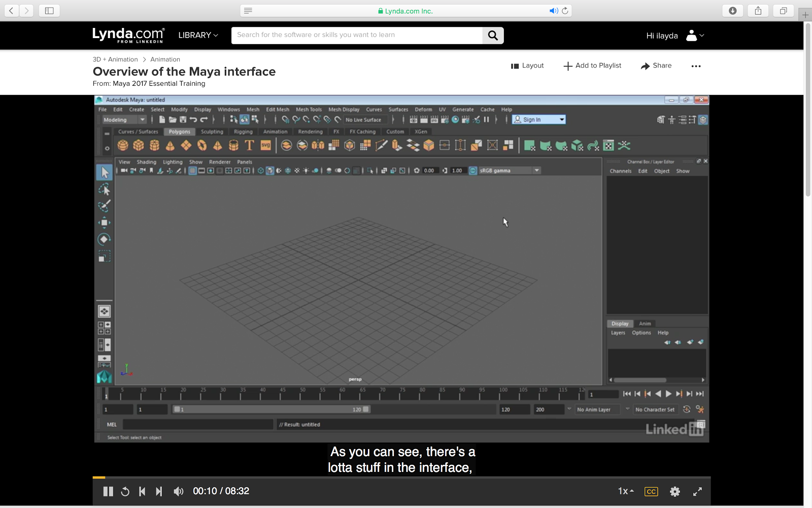Click the polygon cube icon on Maya shelf
The height and width of the screenshot is (508, 812).
click(139, 146)
